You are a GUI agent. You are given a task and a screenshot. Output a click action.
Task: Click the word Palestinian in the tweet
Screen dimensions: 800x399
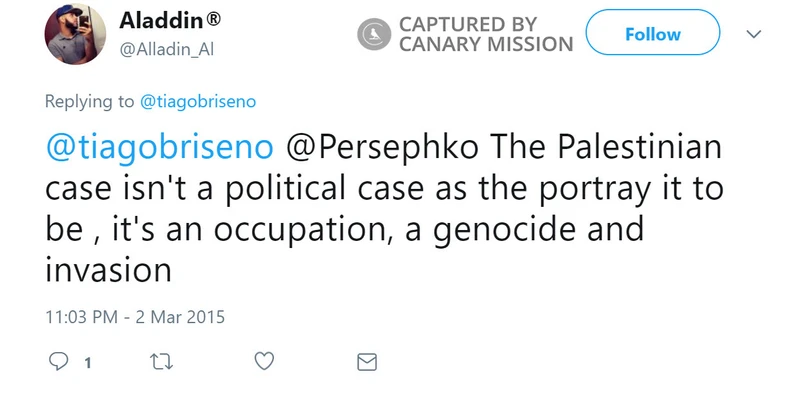pyautogui.click(x=639, y=146)
